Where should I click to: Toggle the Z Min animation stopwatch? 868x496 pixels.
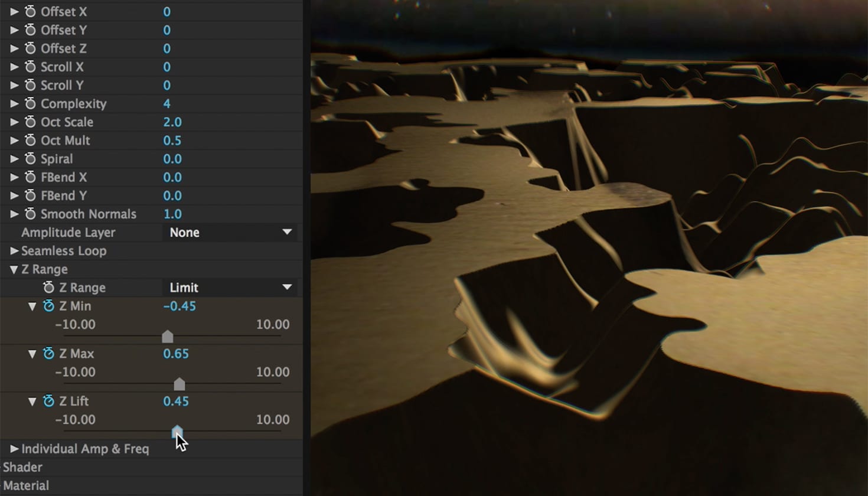click(48, 306)
